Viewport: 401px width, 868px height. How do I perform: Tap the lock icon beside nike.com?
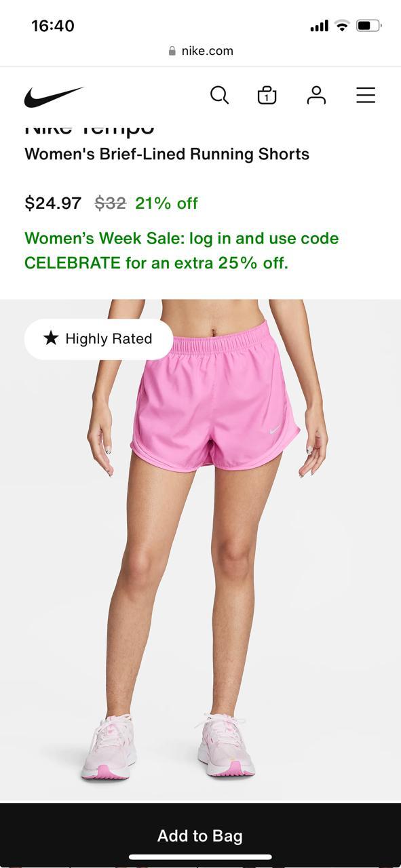[172, 51]
